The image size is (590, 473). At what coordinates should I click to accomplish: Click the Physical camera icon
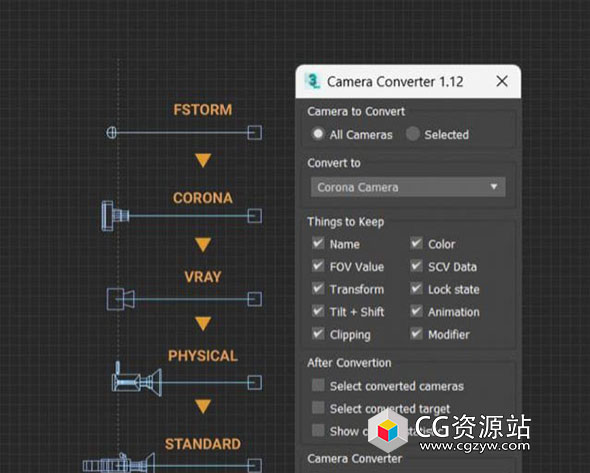coord(137,380)
